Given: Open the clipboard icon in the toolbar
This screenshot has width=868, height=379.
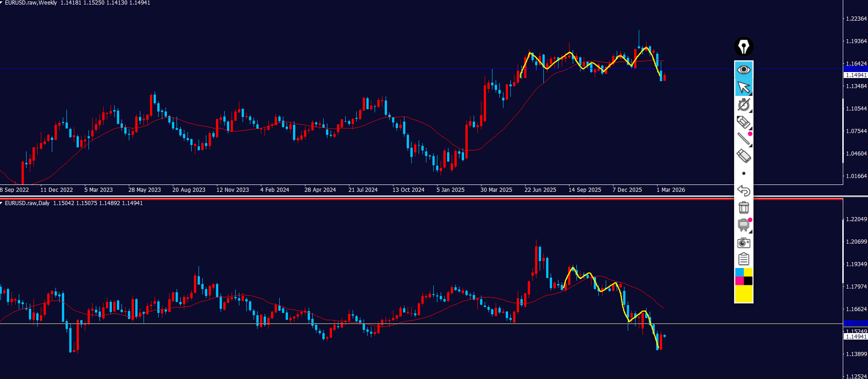Looking at the screenshot, I should click(x=743, y=259).
